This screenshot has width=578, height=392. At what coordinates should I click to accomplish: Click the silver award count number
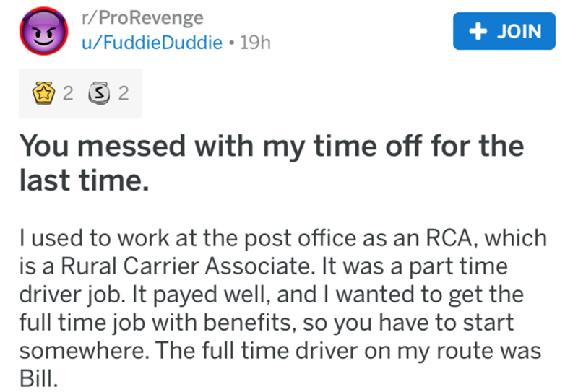(x=122, y=93)
